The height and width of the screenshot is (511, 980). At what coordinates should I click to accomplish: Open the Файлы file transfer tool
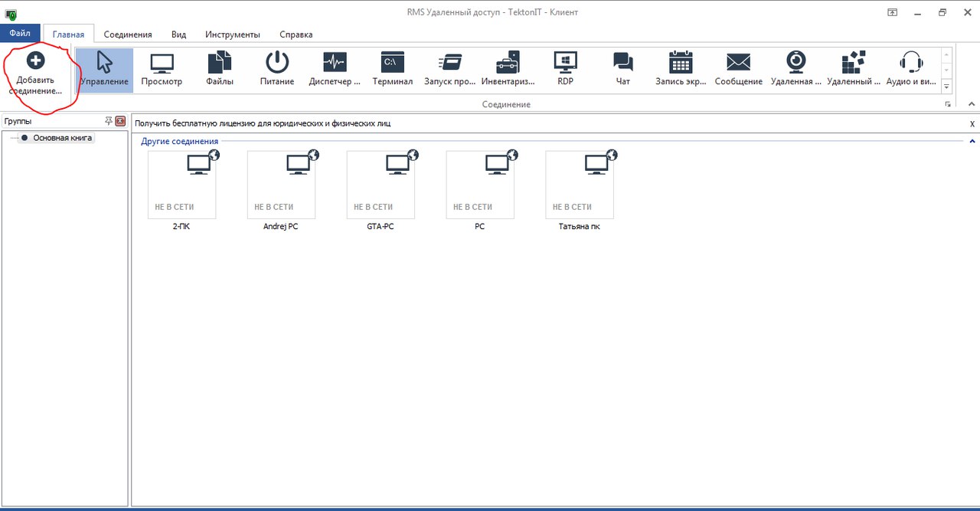[220, 64]
